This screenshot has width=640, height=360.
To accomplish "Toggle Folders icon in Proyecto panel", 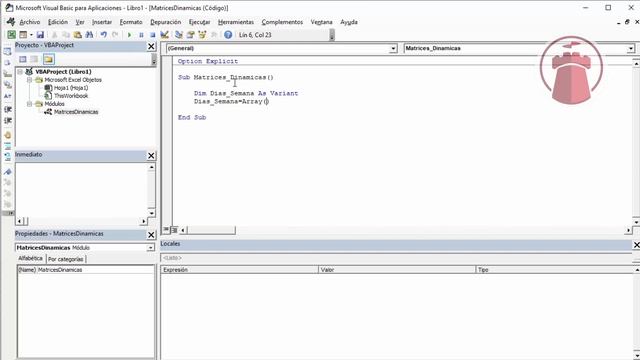I will coord(49,60).
